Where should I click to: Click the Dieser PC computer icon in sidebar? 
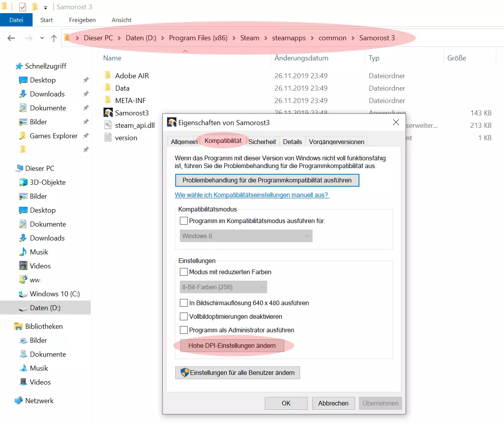tap(19, 168)
